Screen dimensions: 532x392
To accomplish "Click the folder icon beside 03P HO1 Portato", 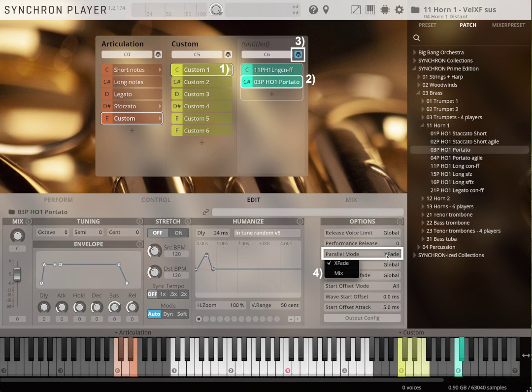I will (x=11, y=212).
